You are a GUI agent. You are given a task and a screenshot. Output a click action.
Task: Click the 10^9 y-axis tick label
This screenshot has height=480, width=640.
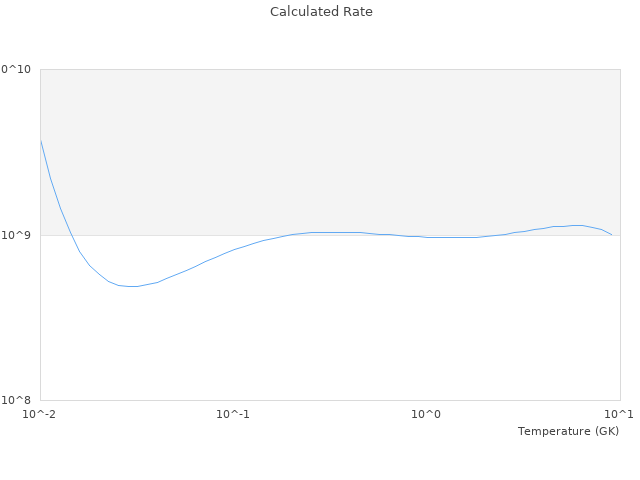(17, 235)
